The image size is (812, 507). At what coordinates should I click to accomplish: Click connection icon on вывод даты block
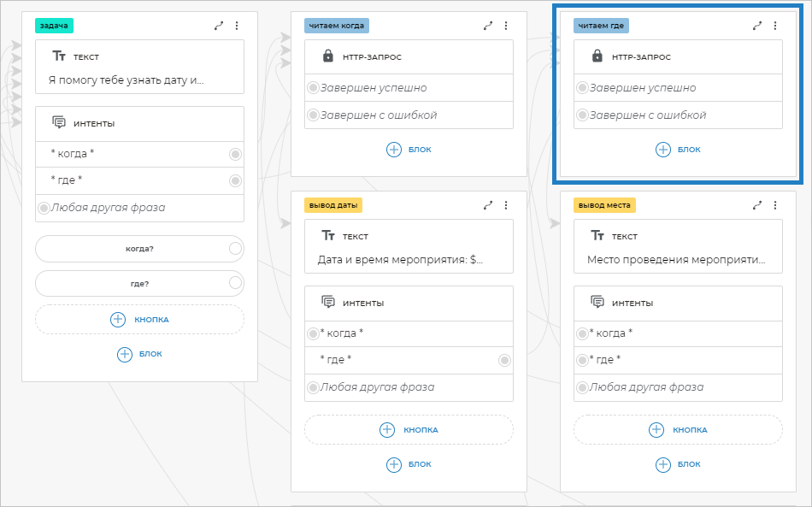click(488, 205)
